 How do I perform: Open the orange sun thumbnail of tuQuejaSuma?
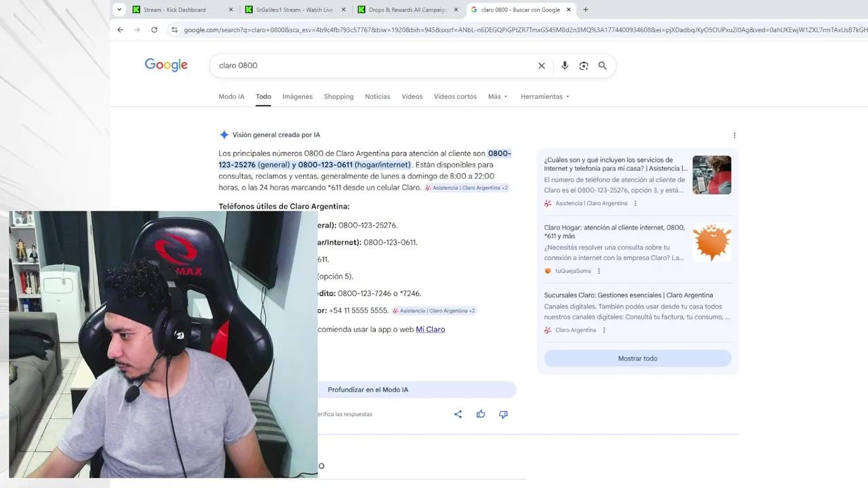coord(712,243)
